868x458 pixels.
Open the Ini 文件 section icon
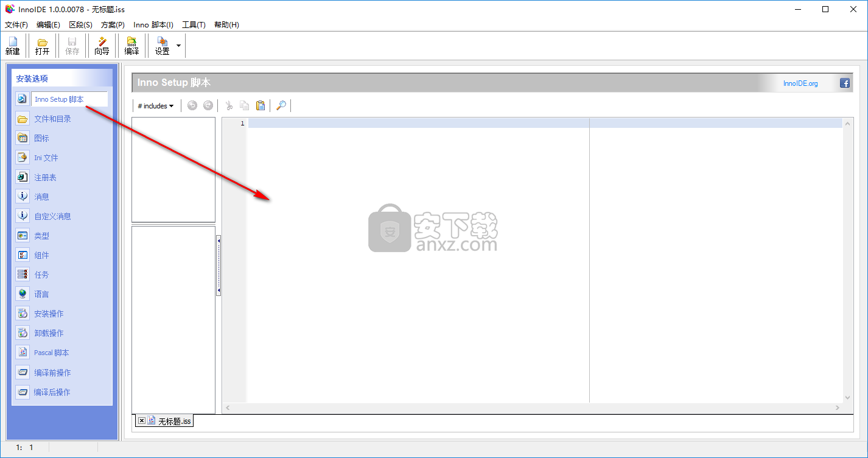(23, 158)
